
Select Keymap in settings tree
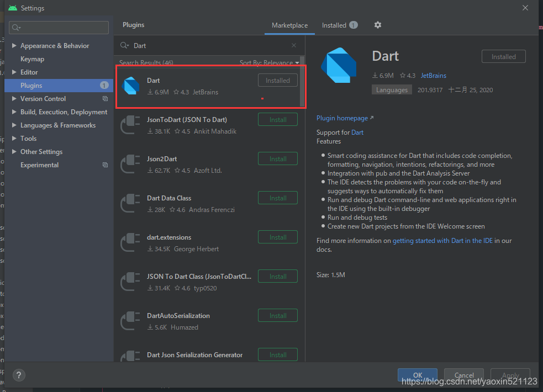pyautogui.click(x=32, y=59)
